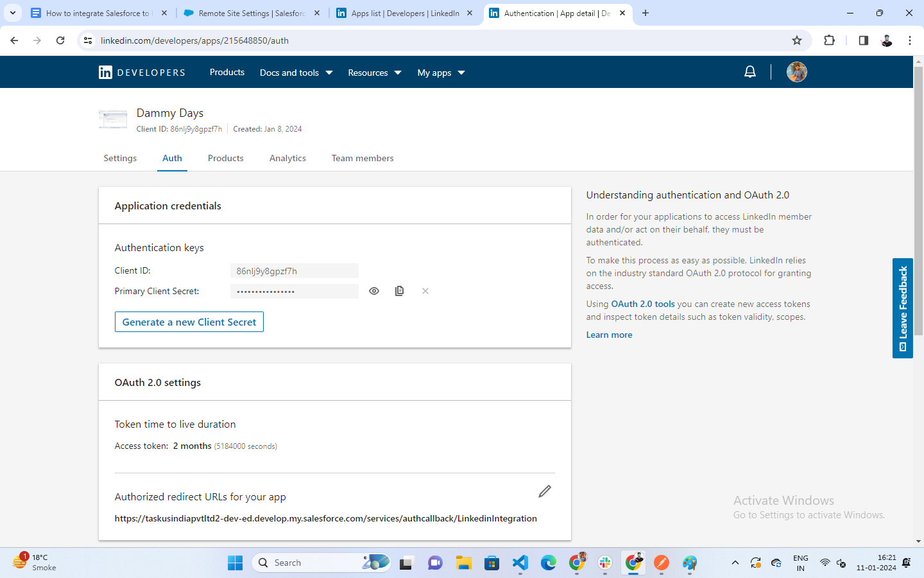Open the app Products tab
The width and height of the screenshot is (924, 578).
[x=226, y=158]
